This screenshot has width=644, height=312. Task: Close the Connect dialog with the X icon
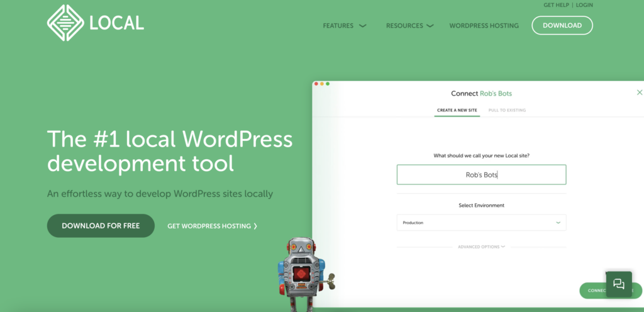[640, 92]
